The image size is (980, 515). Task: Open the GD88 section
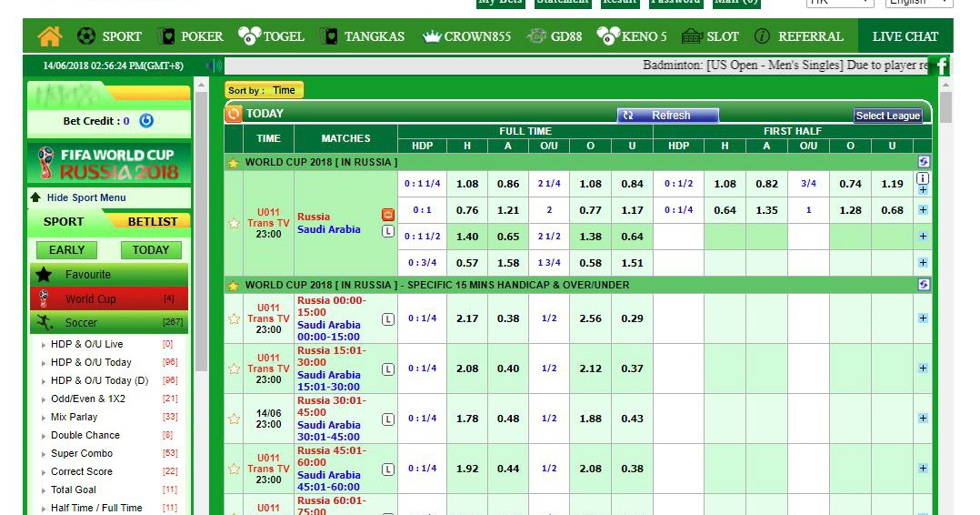click(554, 36)
